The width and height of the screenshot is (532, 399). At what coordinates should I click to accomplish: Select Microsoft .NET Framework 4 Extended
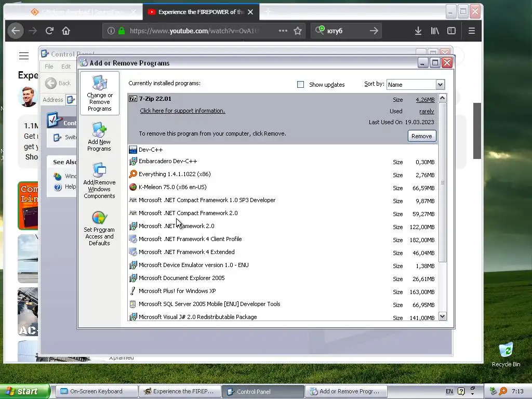click(x=282, y=252)
